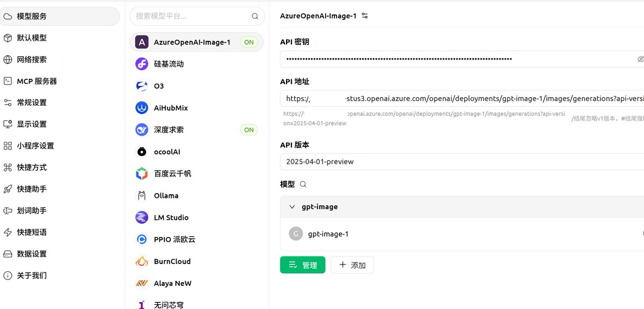Image resolution: width=644 pixels, height=309 pixels.
Task: Select the 无问芯穹 provider icon
Action: tap(142, 305)
